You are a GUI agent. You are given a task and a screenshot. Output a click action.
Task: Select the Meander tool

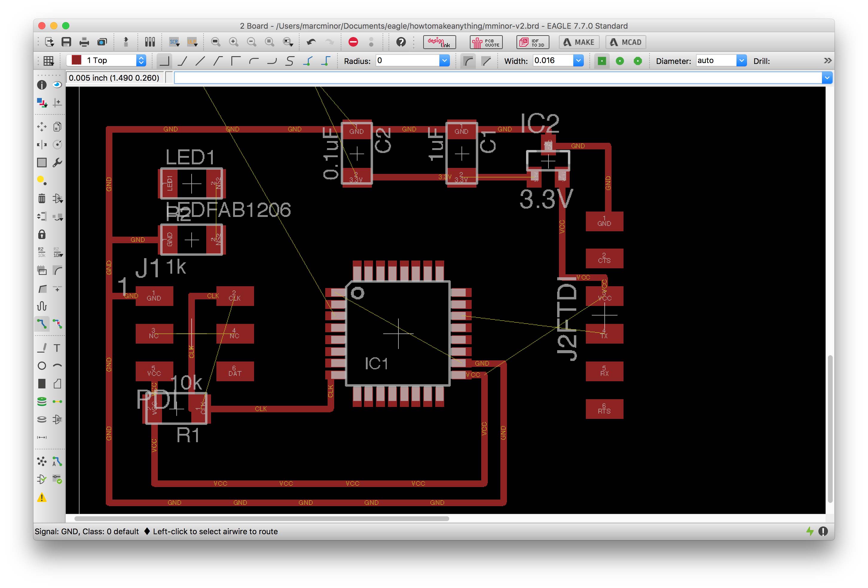click(42, 307)
